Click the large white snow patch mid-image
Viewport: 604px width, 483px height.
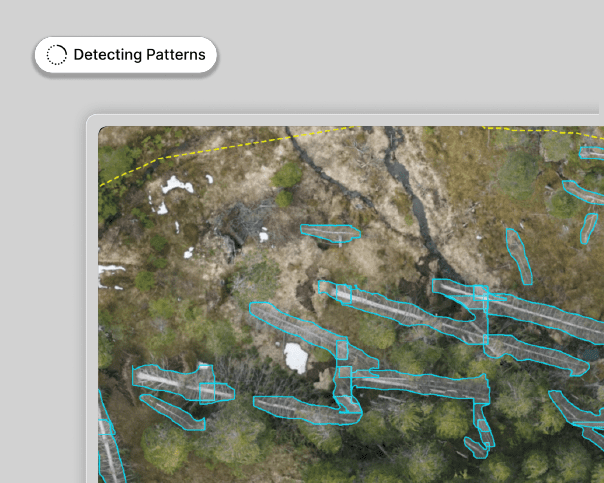click(296, 357)
